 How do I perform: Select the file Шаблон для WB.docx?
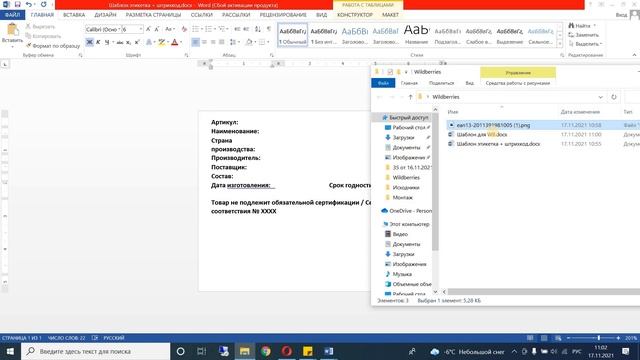pyautogui.click(x=482, y=134)
